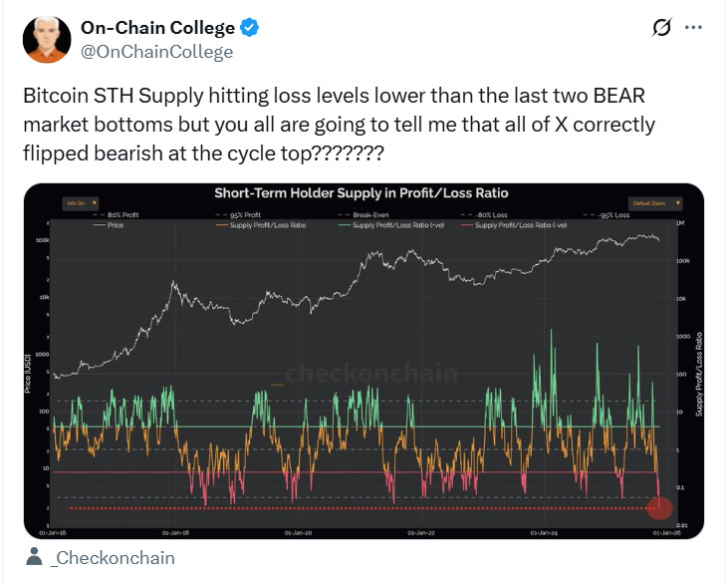Open the @OnChainCollege handle link
The height and width of the screenshot is (584, 728).
point(156,51)
